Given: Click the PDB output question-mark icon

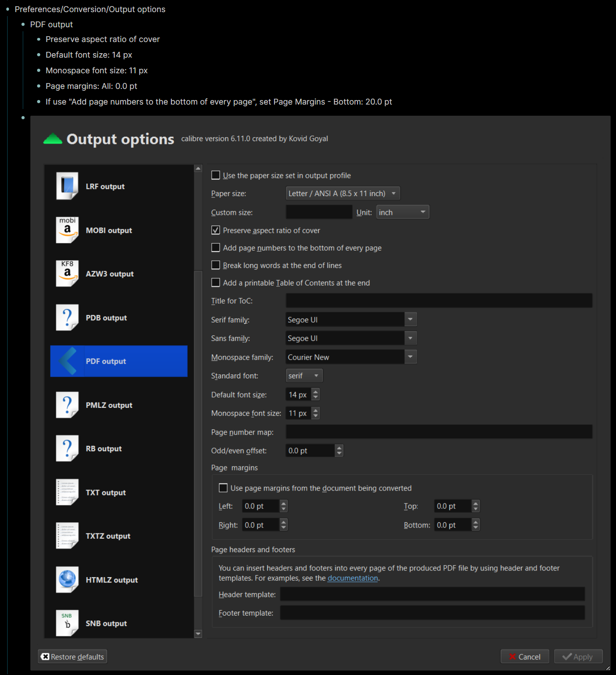Looking at the screenshot, I should (67, 317).
